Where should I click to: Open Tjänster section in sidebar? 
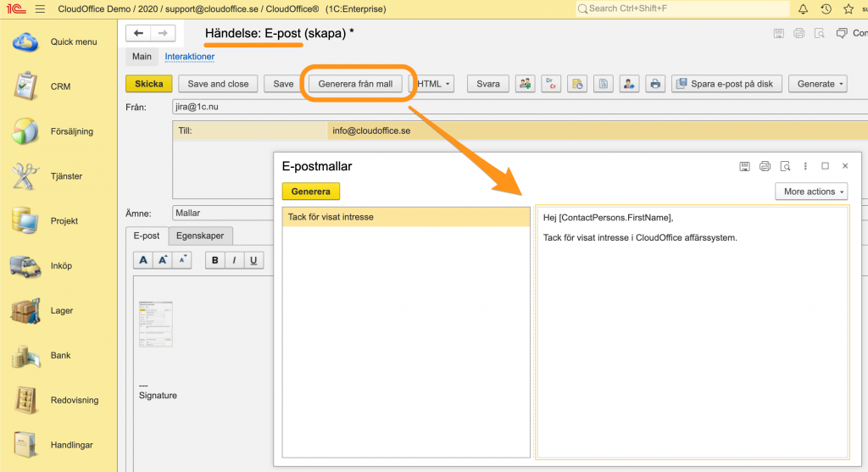58,176
